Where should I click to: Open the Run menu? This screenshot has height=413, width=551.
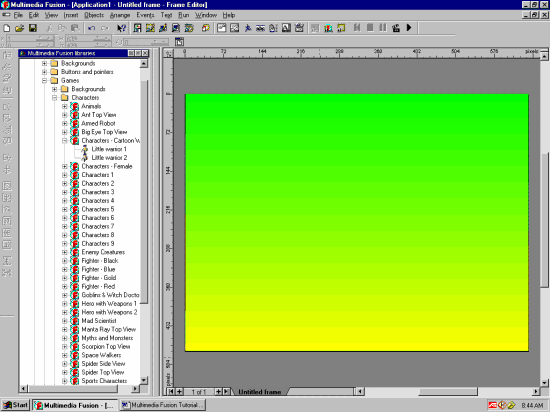click(x=183, y=15)
